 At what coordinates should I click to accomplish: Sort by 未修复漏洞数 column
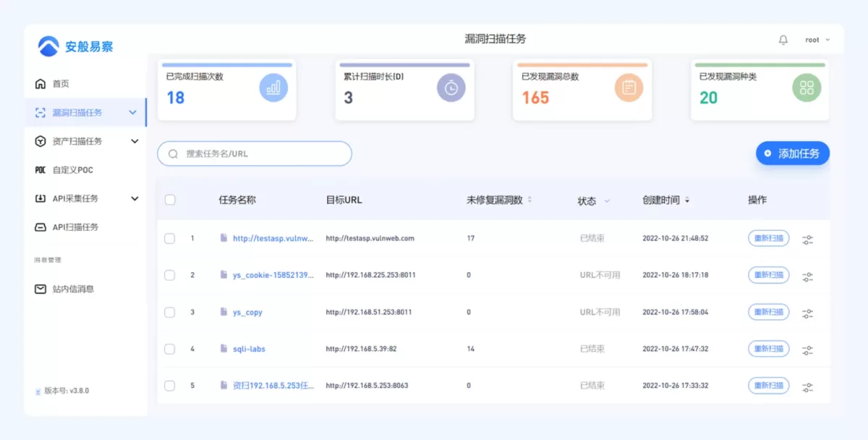pos(529,200)
